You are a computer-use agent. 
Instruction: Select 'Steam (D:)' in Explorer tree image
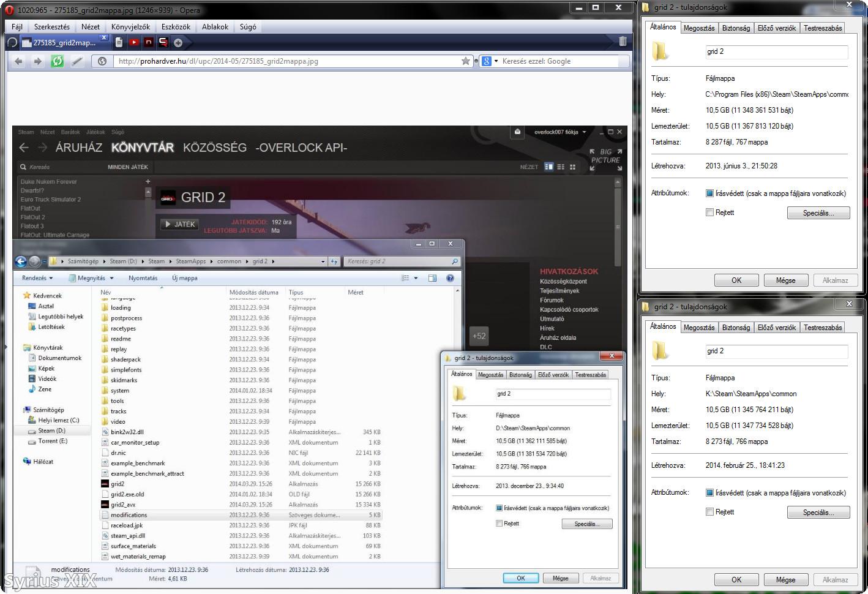coord(51,431)
